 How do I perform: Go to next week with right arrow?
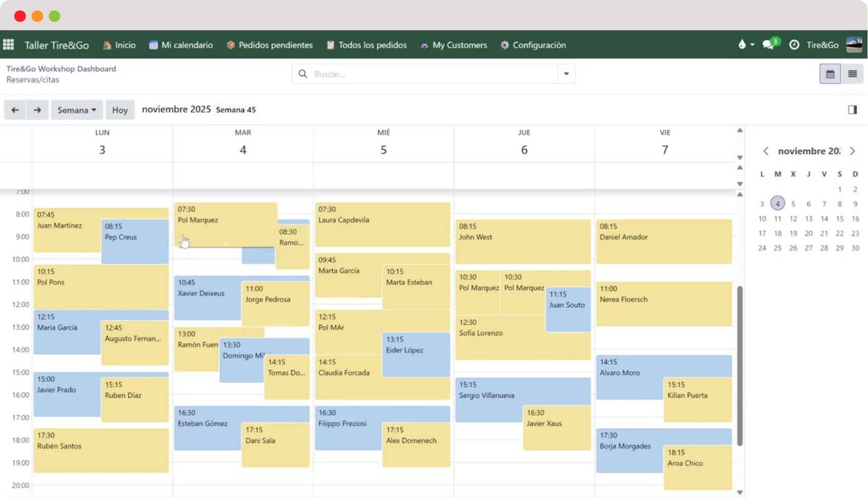(x=37, y=110)
